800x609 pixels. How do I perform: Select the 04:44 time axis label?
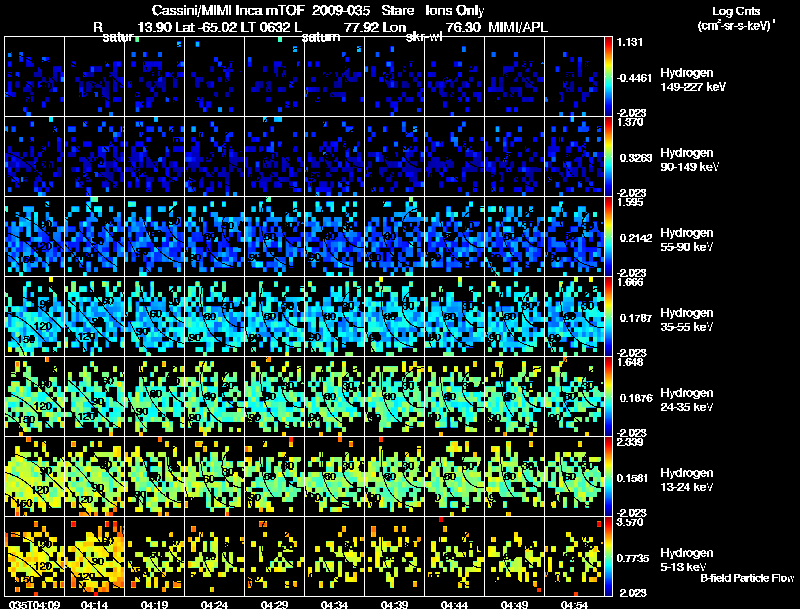[x=454, y=605]
